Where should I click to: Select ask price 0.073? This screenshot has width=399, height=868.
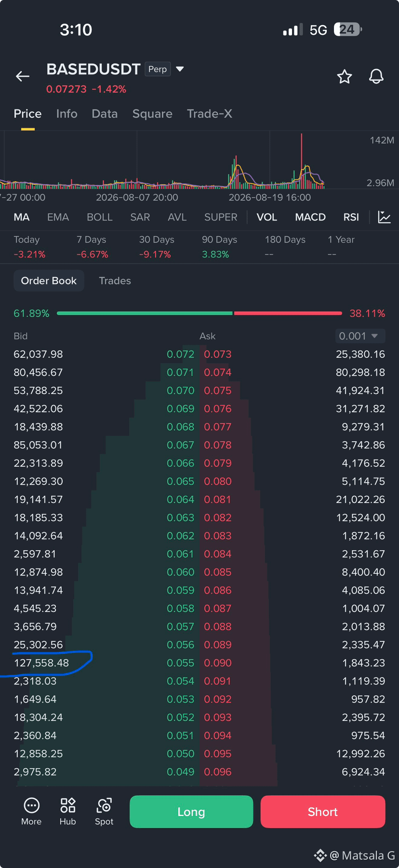(218, 354)
